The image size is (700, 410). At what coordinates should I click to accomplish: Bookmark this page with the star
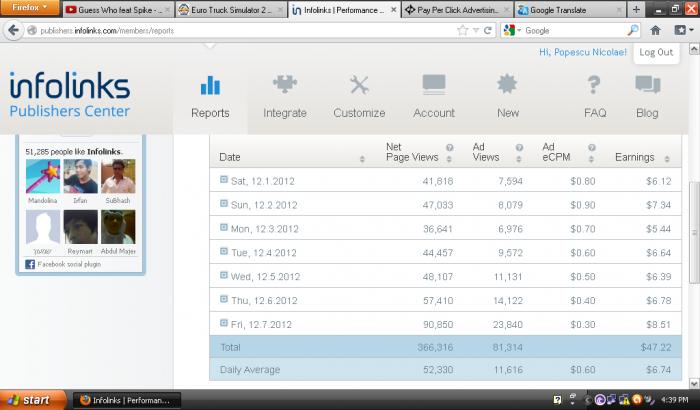coord(462,30)
